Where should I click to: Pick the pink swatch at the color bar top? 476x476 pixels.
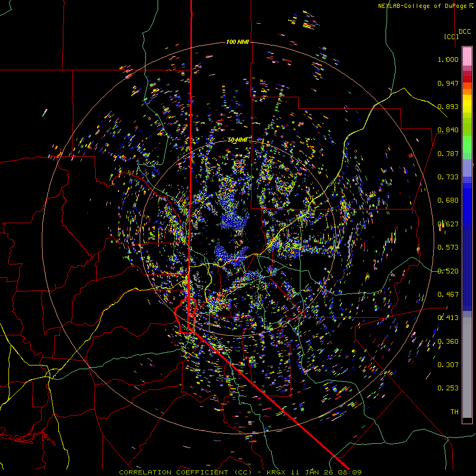pos(467,56)
